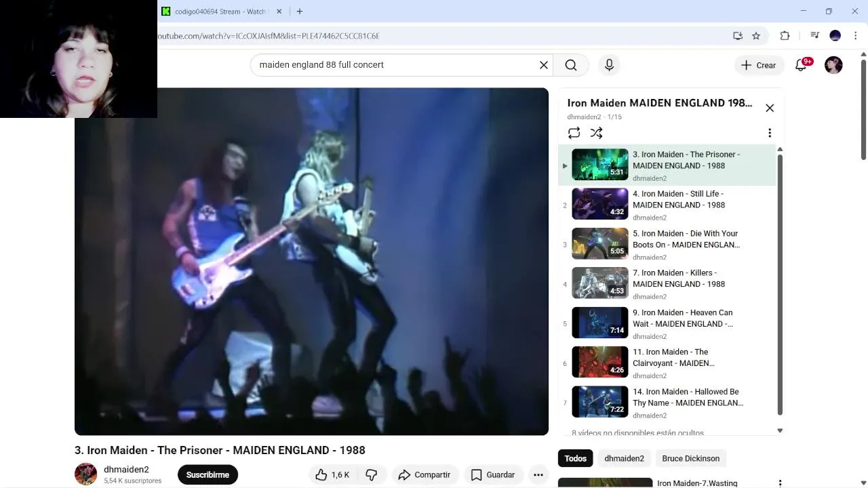Image resolution: width=868 pixels, height=488 pixels.
Task: Open the browser media control icon
Action: point(815,36)
